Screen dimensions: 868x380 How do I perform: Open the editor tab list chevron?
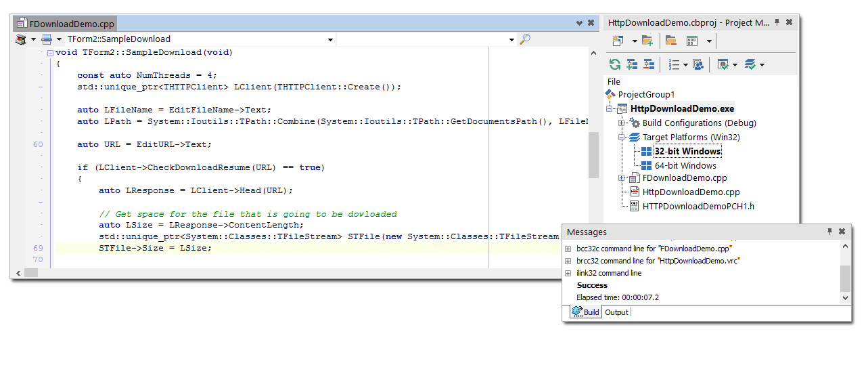coord(579,23)
